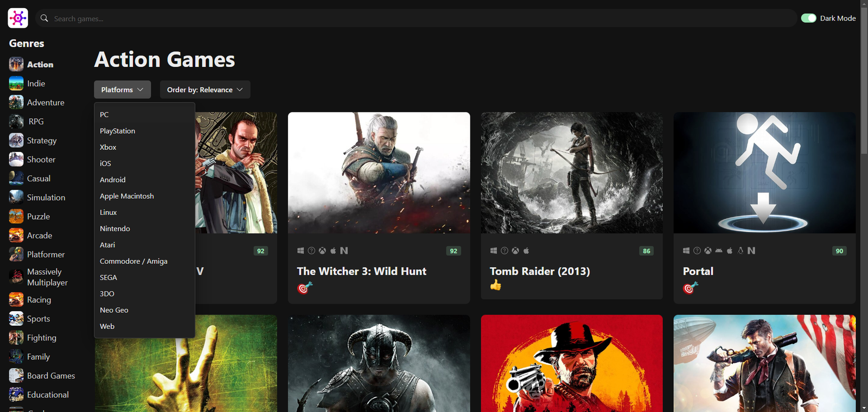Click the bullseye emoji on Portal card

690,288
